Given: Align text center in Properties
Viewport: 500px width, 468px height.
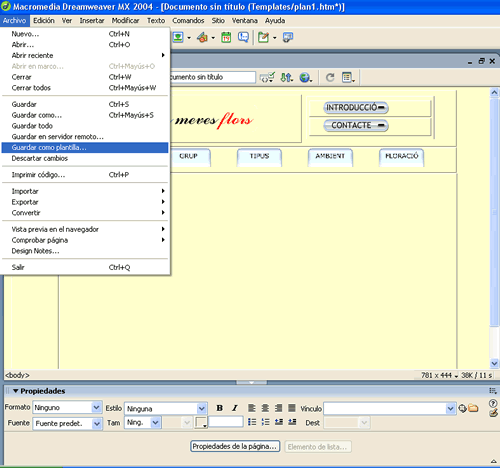Looking at the screenshot, I should click(x=265, y=408).
